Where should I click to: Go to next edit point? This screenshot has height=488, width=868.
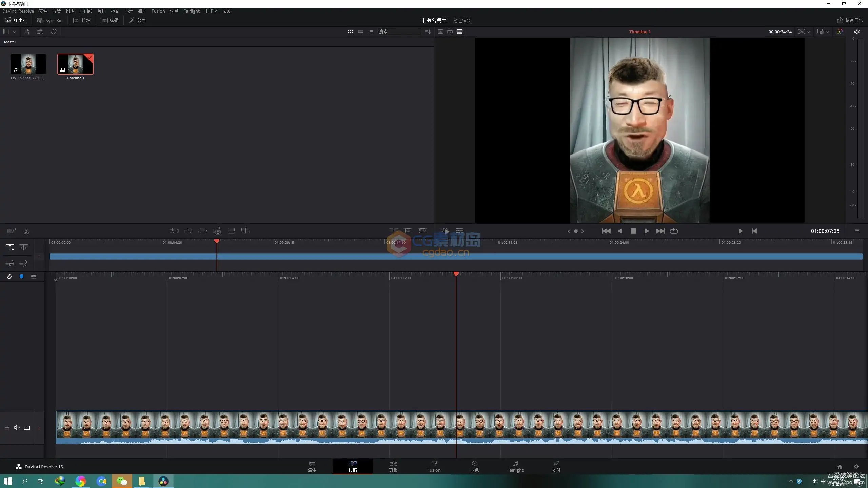tap(741, 231)
